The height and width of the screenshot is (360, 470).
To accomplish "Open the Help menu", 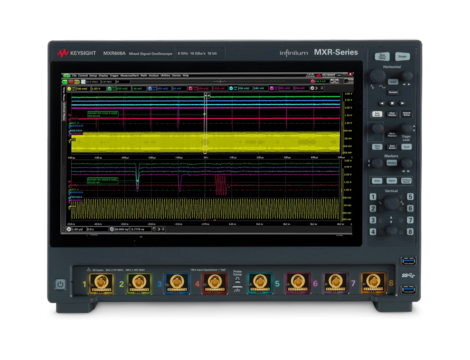I will (x=186, y=75).
